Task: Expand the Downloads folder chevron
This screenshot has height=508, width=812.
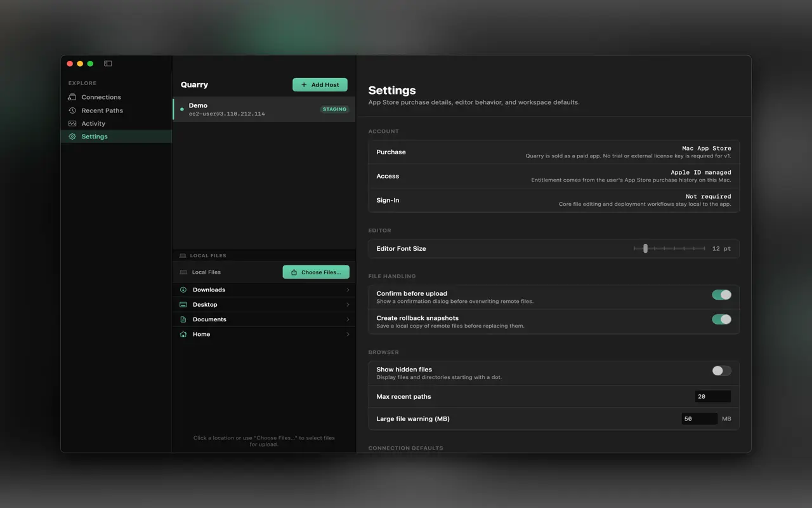Action: (348, 290)
